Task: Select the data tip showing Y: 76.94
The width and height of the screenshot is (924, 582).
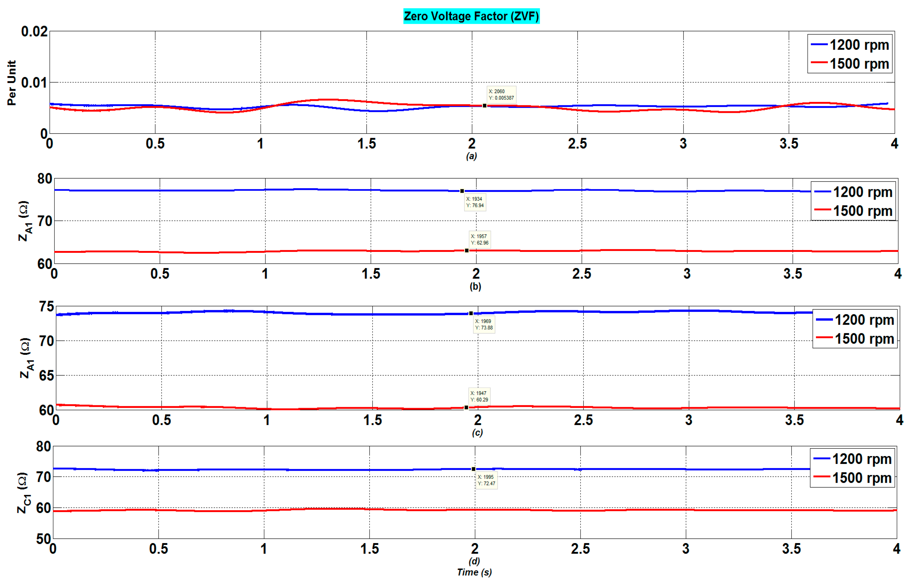Action: [x=475, y=202]
